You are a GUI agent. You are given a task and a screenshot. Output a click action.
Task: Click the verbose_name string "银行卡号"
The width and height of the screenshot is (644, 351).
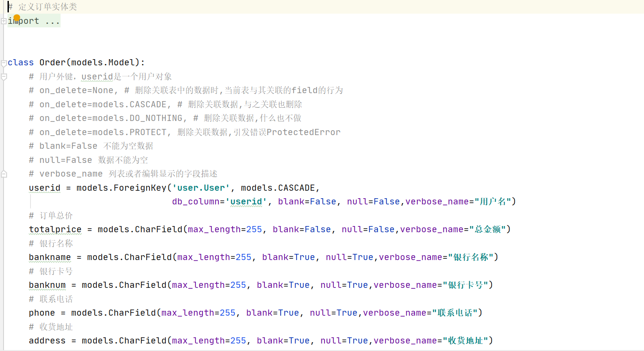click(465, 285)
